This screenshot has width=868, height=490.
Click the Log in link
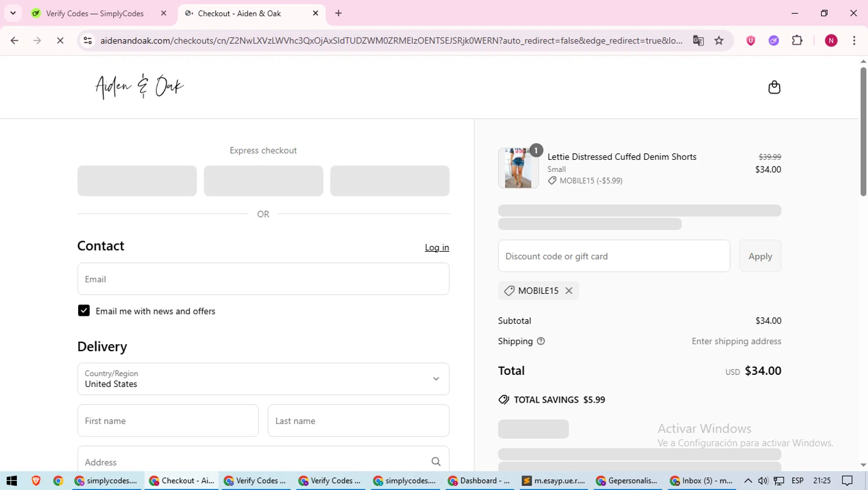point(437,248)
